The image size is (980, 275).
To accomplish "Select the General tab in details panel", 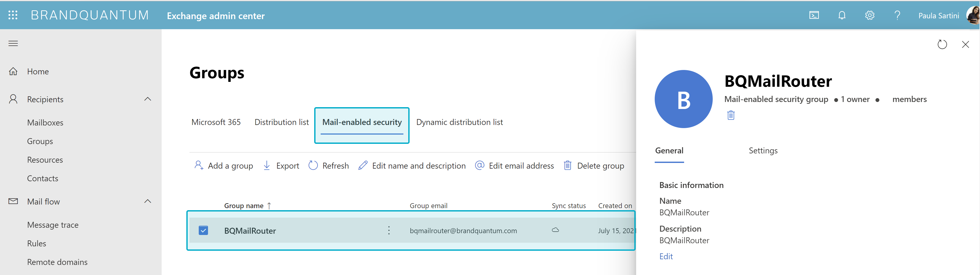I will (669, 151).
